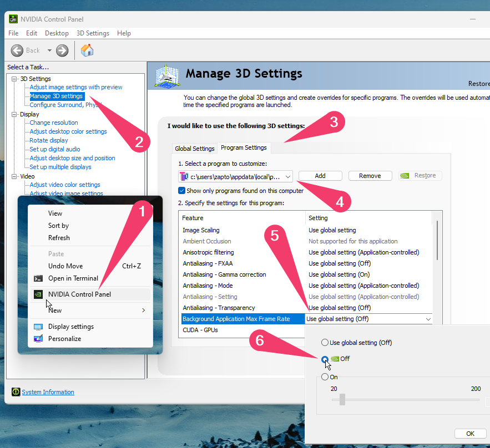Switch to the Program Settings tab
Viewport: 490px width, 448px height.
click(244, 147)
